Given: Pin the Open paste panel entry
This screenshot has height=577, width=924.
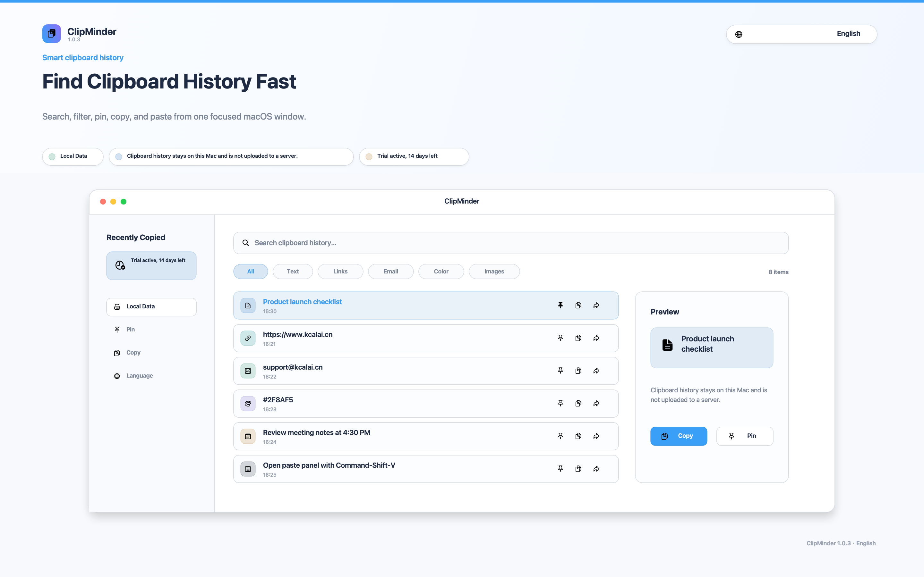Looking at the screenshot, I should [560, 469].
